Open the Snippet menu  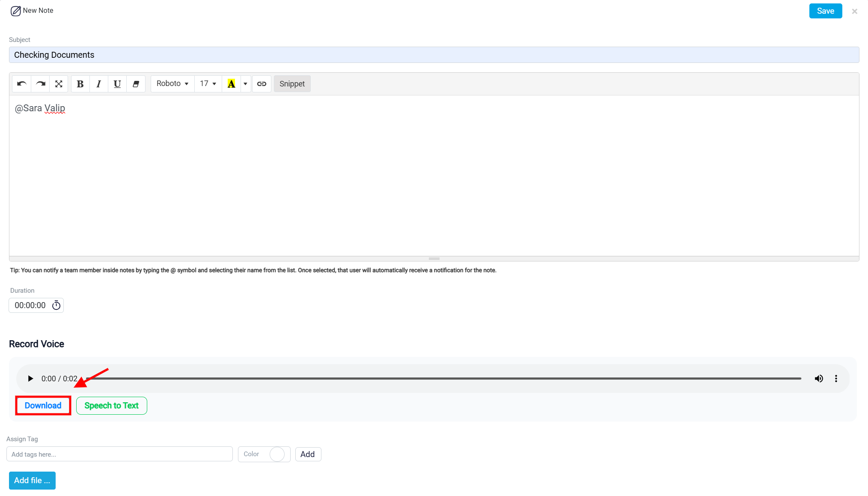pos(292,84)
